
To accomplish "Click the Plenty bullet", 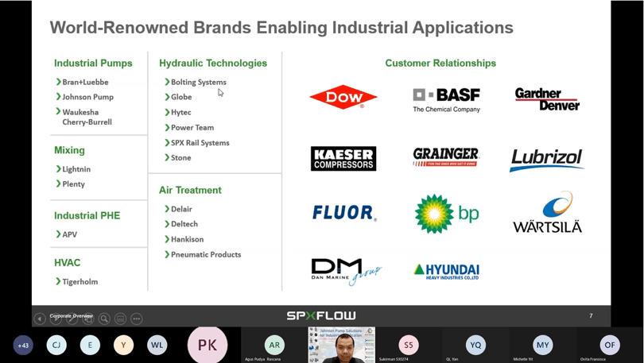I will tap(70, 184).
